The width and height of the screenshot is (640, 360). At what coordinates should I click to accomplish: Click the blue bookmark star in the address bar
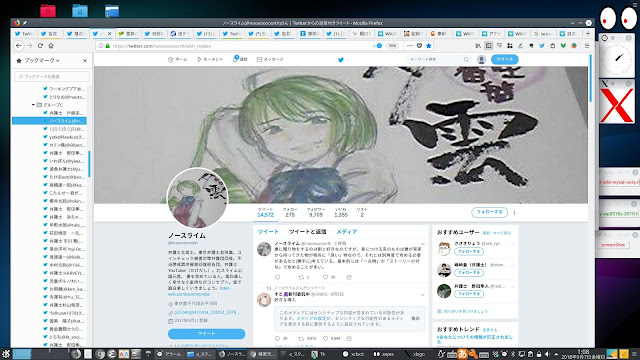(x=429, y=46)
